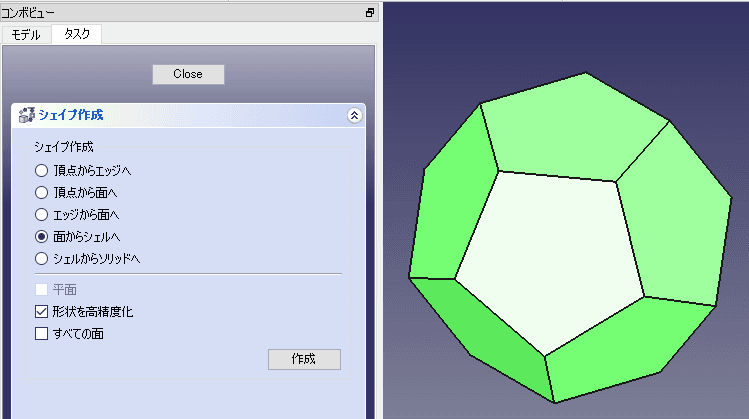The height and width of the screenshot is (419, 749).
Task: Switch to the タスク tab
Action: [x=76, y=34]
